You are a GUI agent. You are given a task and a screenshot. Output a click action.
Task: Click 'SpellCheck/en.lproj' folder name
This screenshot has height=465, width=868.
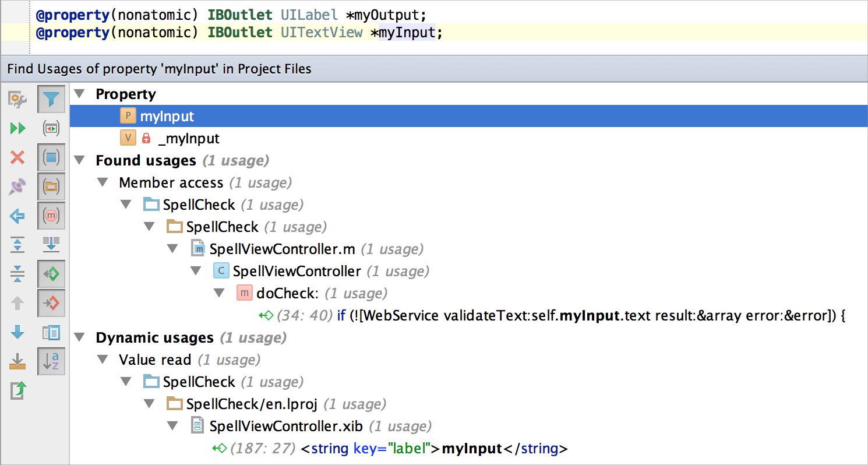(x=252, y=404)
